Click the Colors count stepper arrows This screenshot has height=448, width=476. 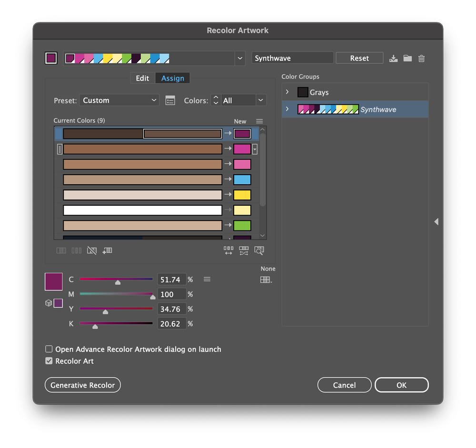[x=216, y=100]
